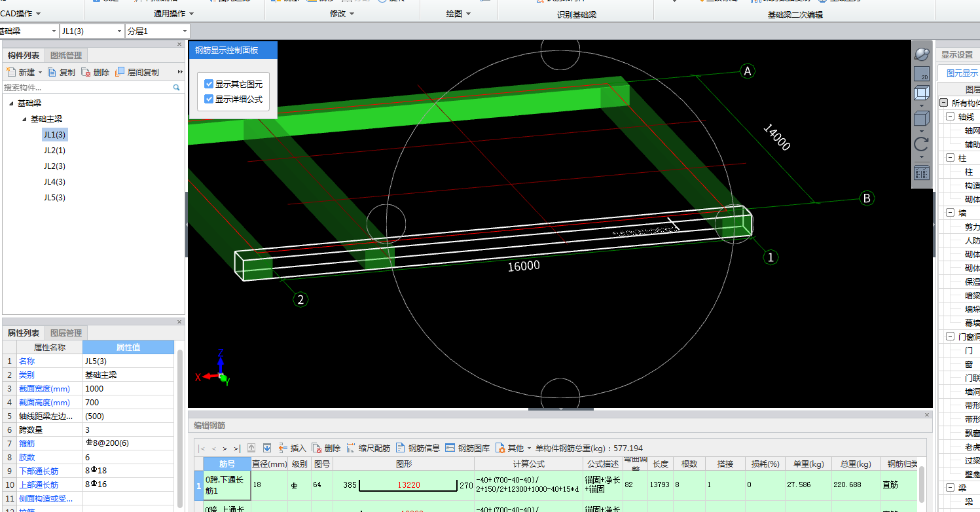Open the 分层1 layer dropdown
The image size is (980, 512).
tap(185, 31)
